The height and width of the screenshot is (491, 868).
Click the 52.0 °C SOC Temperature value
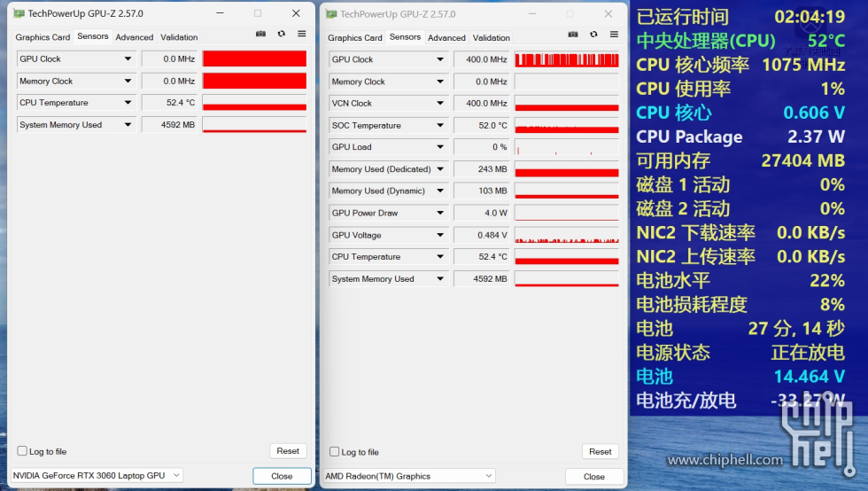pos(481,125)
